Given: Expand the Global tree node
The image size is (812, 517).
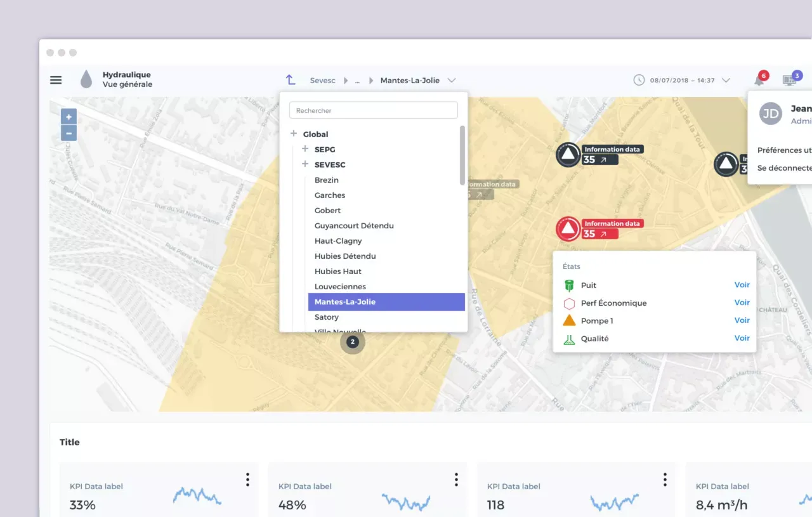Looking at the screenshot, I should 294,134.
